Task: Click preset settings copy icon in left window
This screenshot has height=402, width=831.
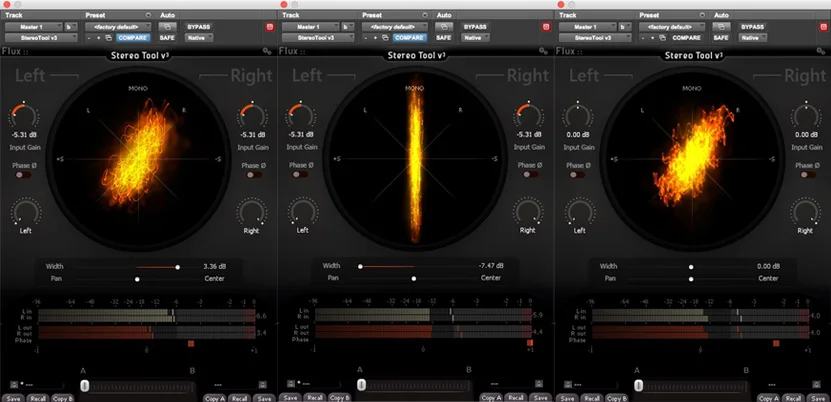Action: (x=109, y=38)
